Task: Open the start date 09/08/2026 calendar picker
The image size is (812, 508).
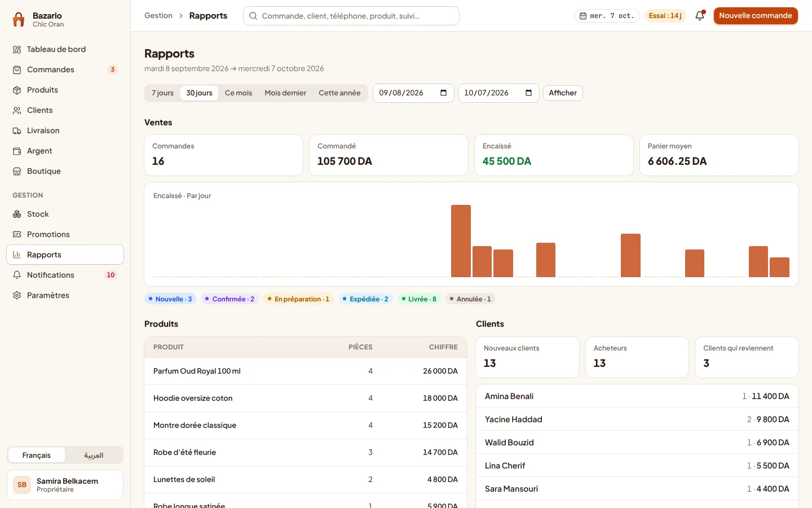Action: pyautogui.click(x=443, y=93)
